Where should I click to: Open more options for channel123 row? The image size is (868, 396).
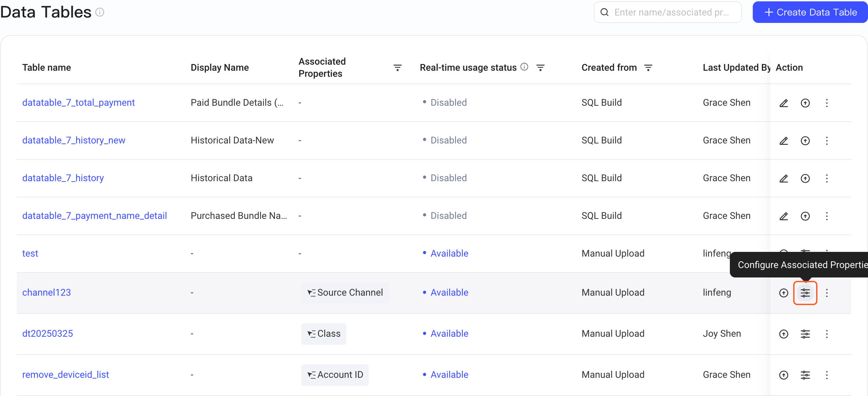[827, 293]
